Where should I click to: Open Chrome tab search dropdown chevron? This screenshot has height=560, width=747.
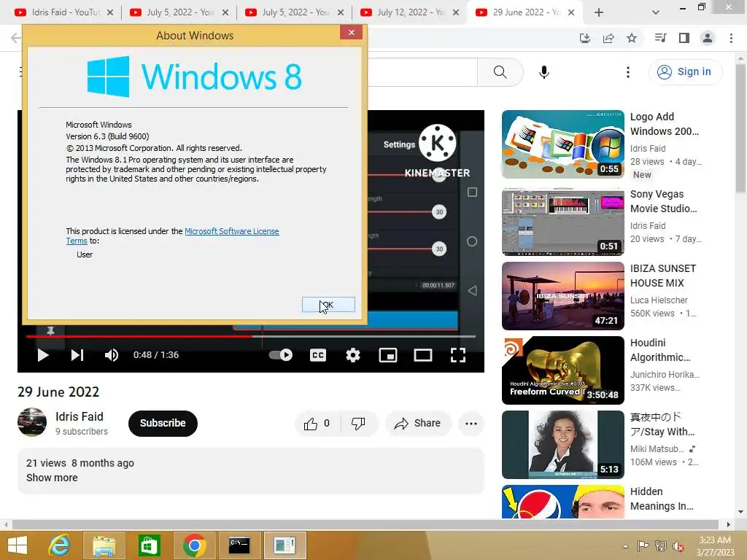tap(656, 12)
